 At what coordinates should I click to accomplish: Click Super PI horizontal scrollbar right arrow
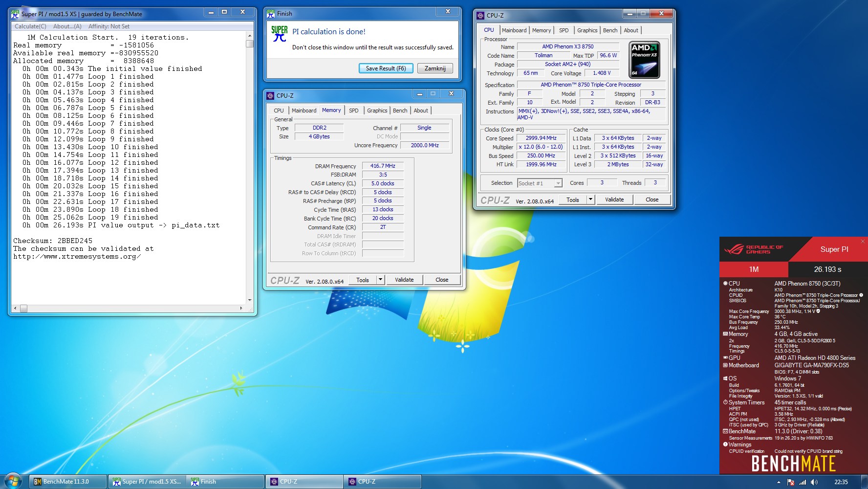coord(241,308)
